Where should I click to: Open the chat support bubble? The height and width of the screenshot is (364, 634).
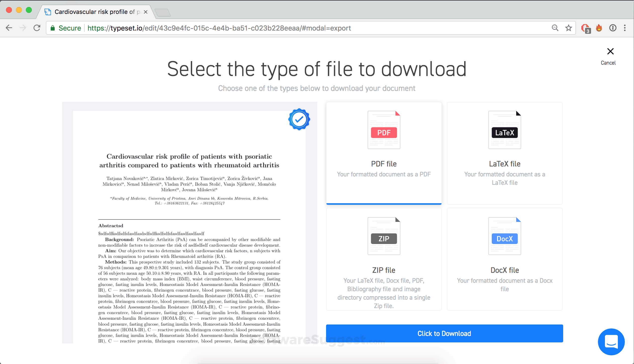pyautogui.click(x=611, y=342)
